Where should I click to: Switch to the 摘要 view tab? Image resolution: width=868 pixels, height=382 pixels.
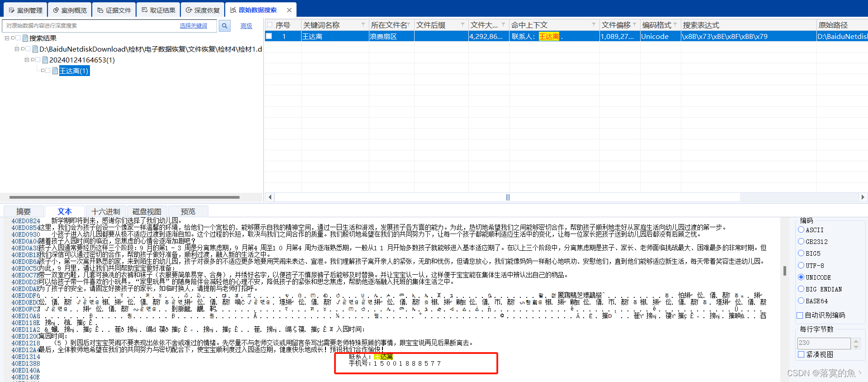coord(24,211)
